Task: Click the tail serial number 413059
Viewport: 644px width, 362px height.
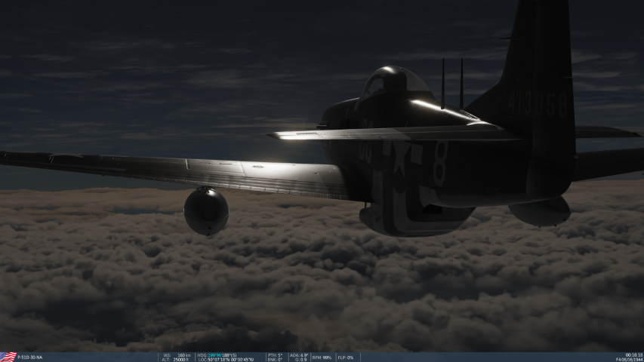Action: 538,104
